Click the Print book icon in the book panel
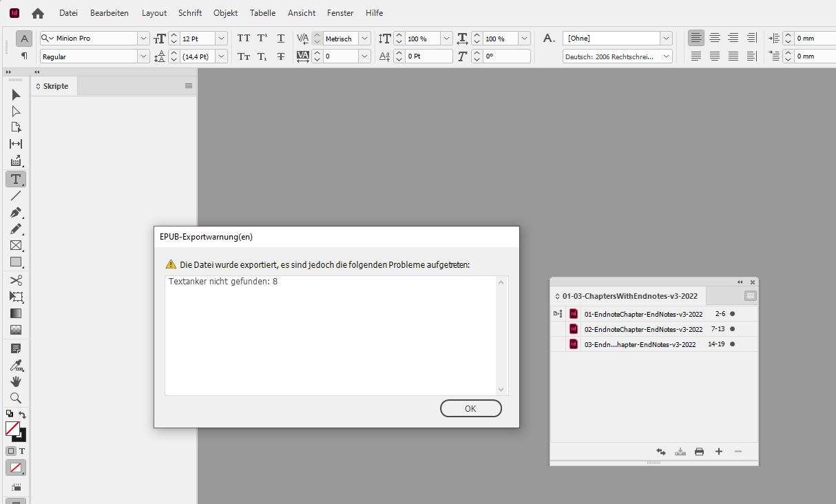This screenshot has width=836, height=504. coord(699,451)
